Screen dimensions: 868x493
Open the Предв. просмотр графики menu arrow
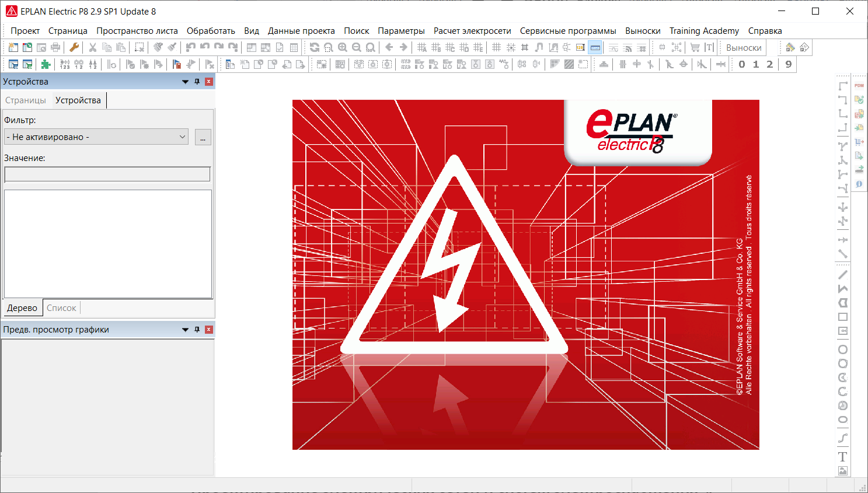click(x=185, y=330)
